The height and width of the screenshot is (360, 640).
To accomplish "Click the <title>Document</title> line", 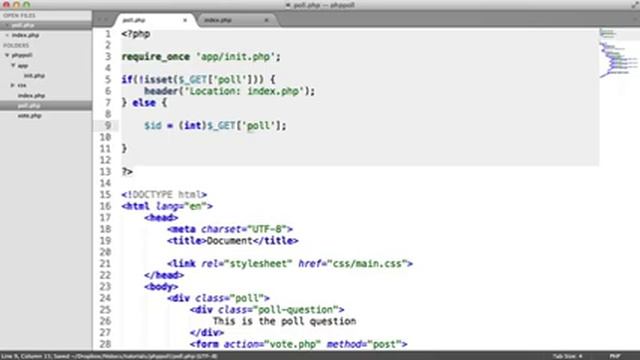I will (x=233, y=241).
